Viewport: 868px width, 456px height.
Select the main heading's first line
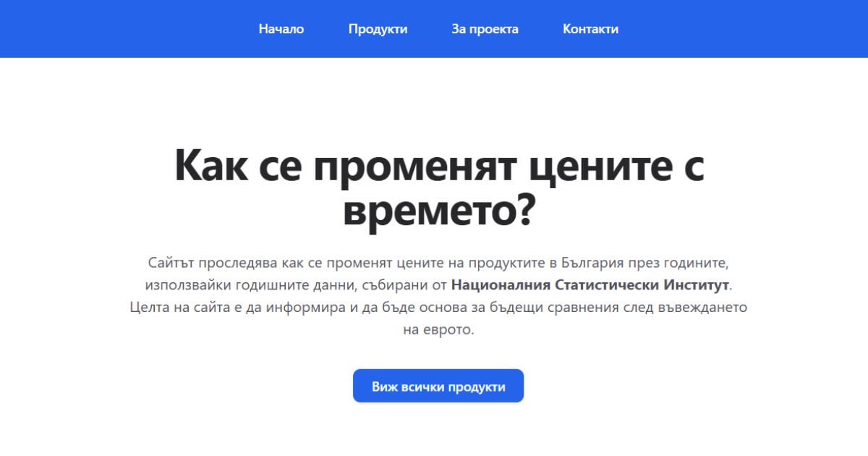coord(439,167)
